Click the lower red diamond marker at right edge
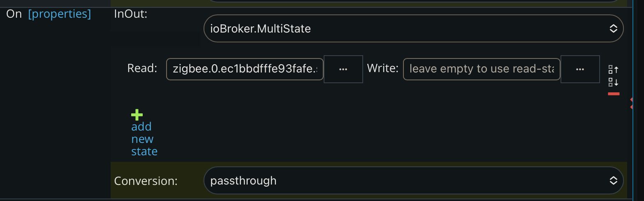 pyautogui.click(x=631, y=107)
